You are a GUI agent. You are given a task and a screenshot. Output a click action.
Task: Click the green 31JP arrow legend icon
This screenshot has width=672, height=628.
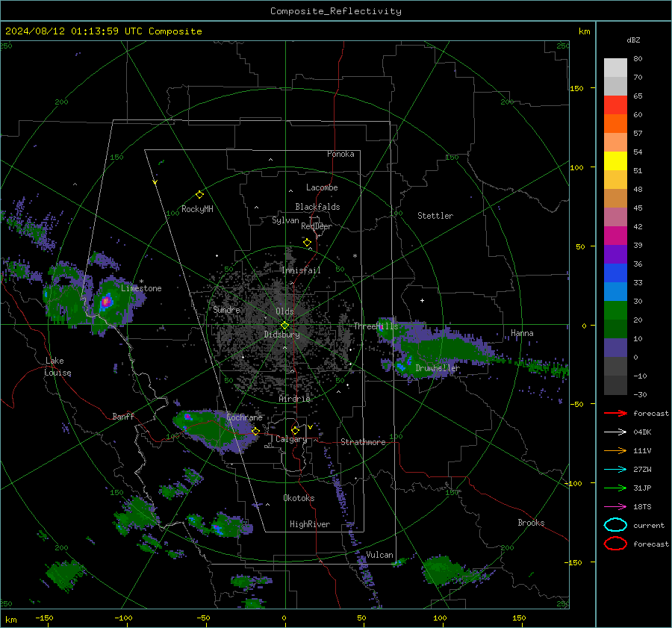click(x=615, y=488)
